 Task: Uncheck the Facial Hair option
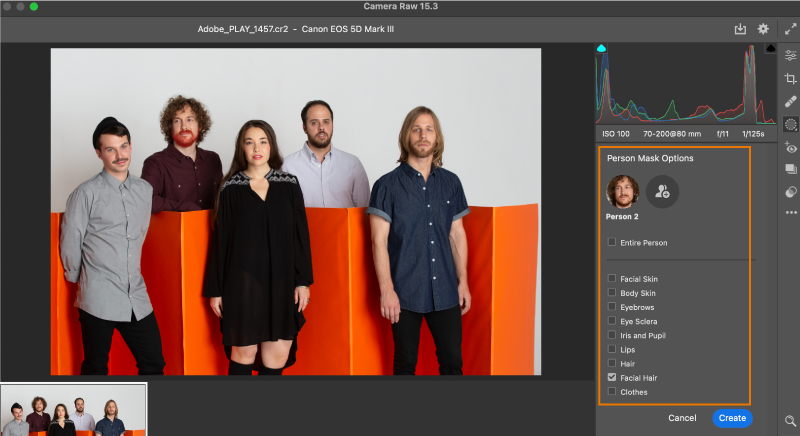pyautogui.click(x=612, y=377)
